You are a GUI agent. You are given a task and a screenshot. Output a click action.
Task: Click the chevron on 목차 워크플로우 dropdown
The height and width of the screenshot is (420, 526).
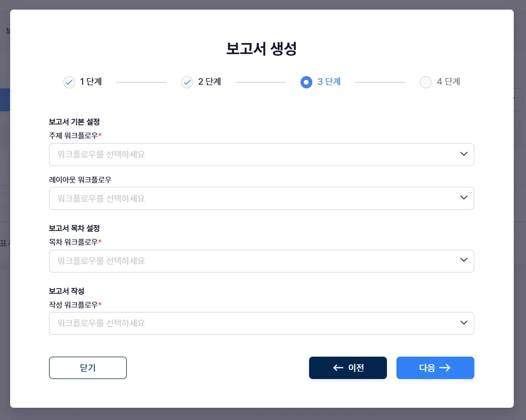pyautogui.click(x=464, y=260)
